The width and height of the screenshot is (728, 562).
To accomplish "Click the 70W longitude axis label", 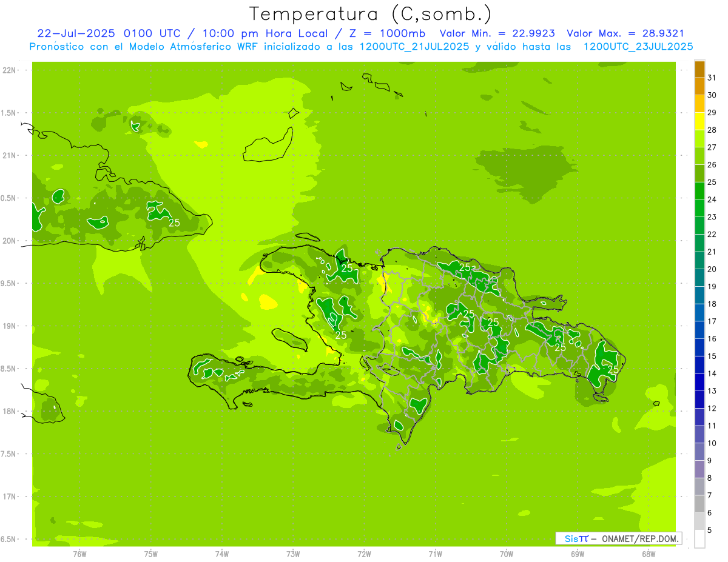I will click(506, 554).
